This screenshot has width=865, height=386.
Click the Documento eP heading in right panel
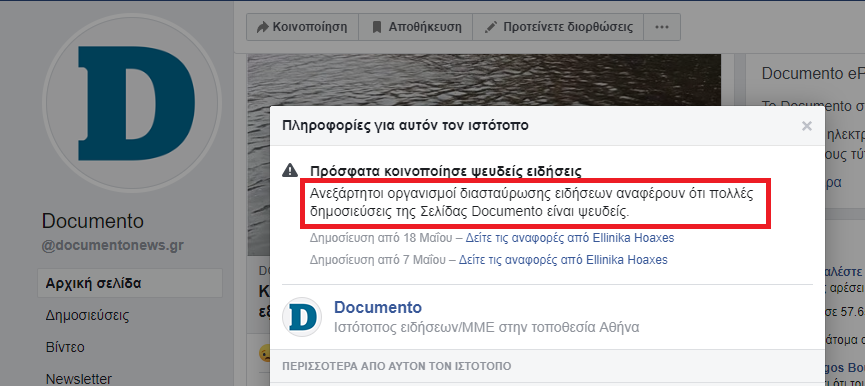[x=813, y=73]
